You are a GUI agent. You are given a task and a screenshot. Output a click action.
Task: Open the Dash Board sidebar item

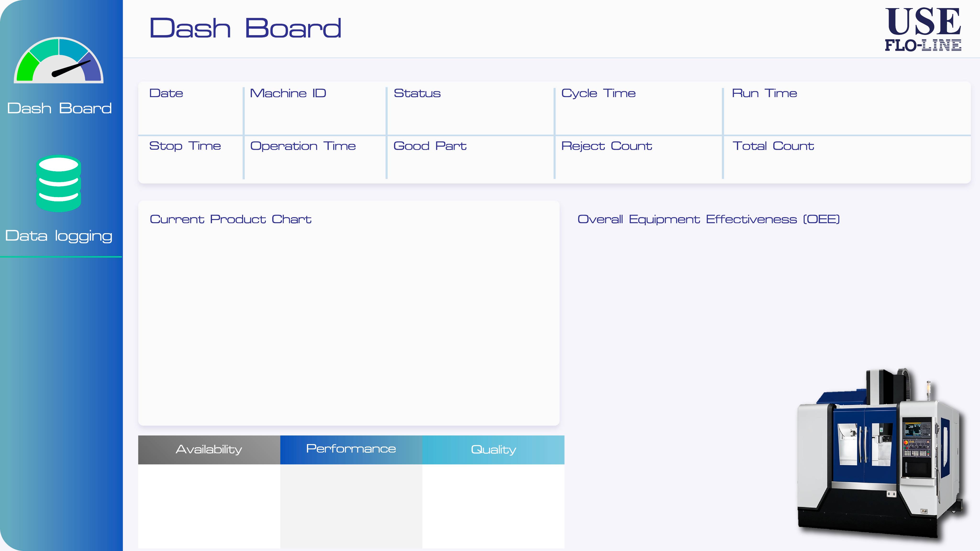(59, 108)
